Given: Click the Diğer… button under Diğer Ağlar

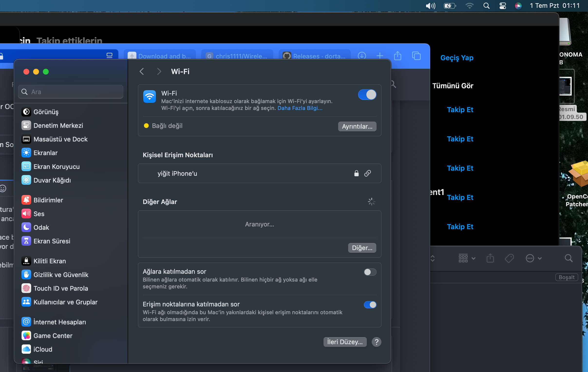Looking at the screenshot, I should 362,248.
